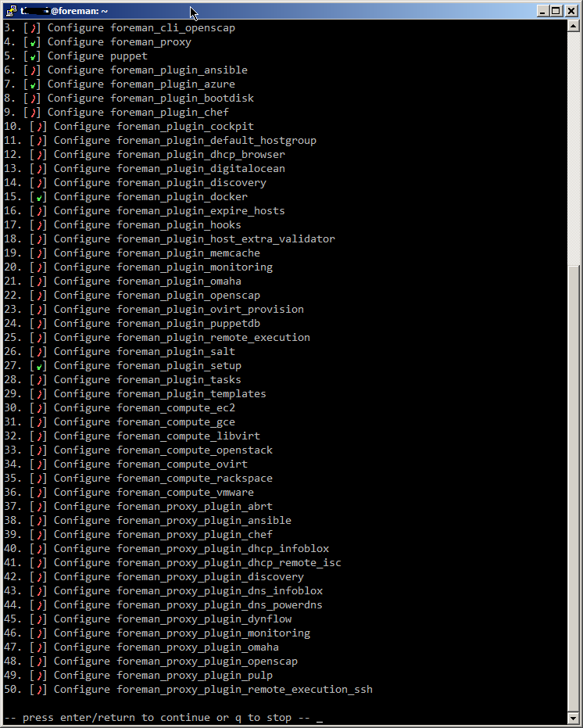Click the text 'Configure foreman_plugin_discovery'
This screenshot has width=583, height=728.
pos(160,182)
